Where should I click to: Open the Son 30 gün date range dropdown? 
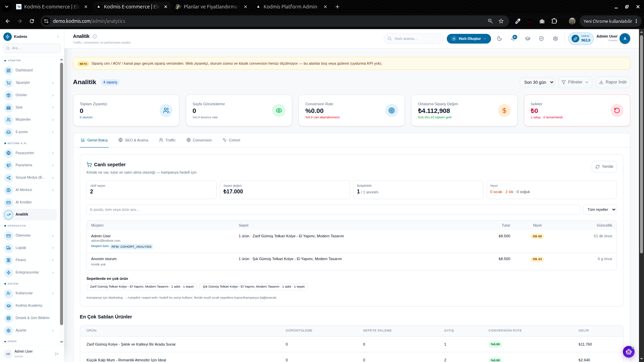point(537,82)
